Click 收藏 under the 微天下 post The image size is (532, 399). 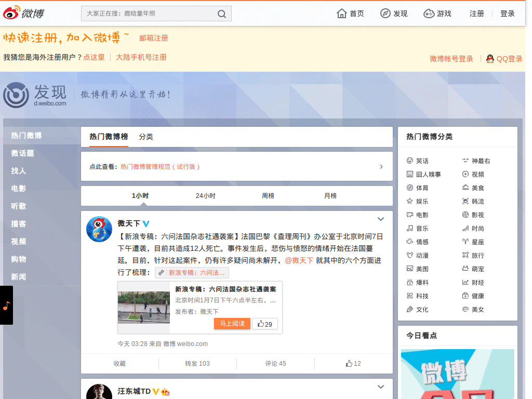tap(119, 364)
